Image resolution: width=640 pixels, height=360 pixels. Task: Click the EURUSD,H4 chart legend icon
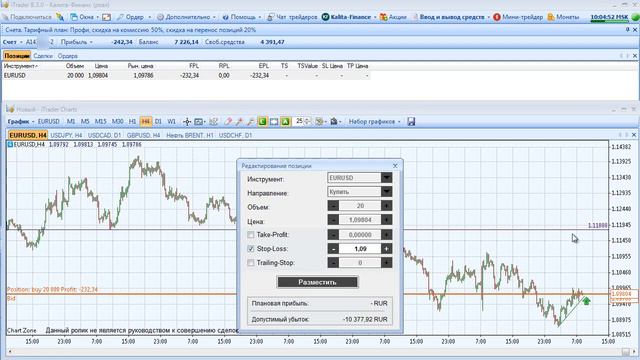click(x=10, y=144)
